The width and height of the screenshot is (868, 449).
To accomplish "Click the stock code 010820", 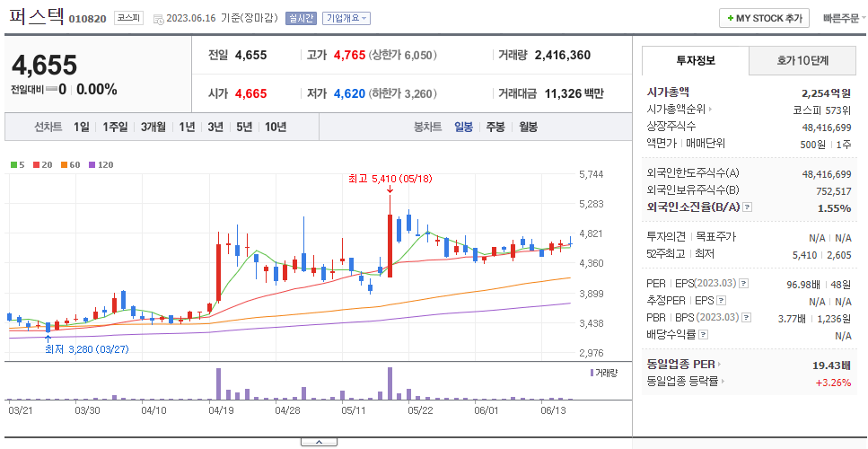I will point(87,20).
